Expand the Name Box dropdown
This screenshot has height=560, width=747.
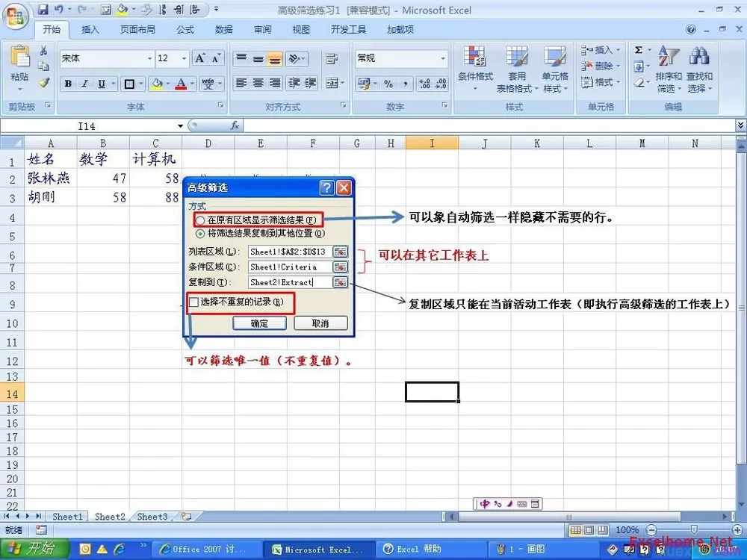181,126
